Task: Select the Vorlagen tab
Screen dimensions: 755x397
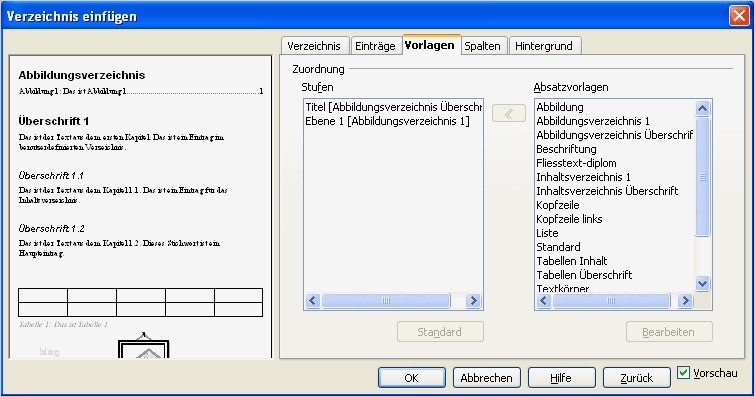Action: click(430, 45)
